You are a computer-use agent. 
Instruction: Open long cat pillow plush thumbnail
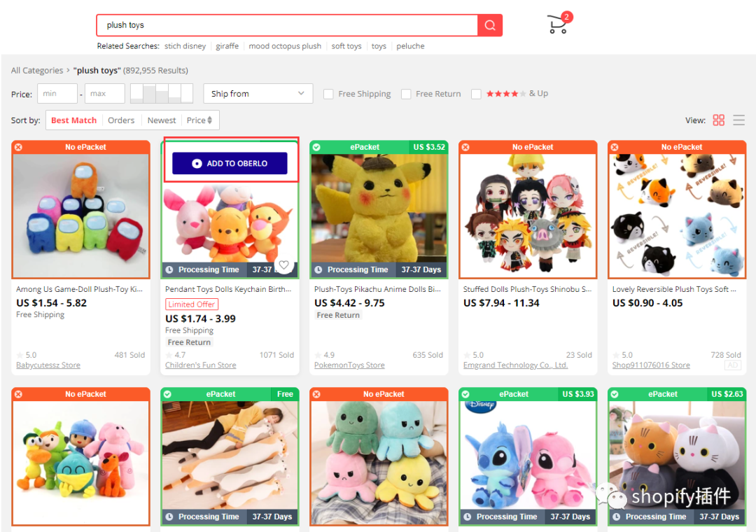[x=230, y=455]
